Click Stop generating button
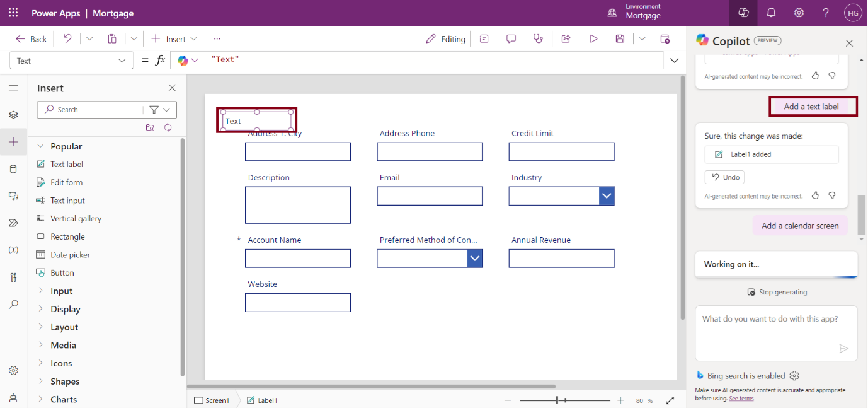 click(x=777, y=292)
